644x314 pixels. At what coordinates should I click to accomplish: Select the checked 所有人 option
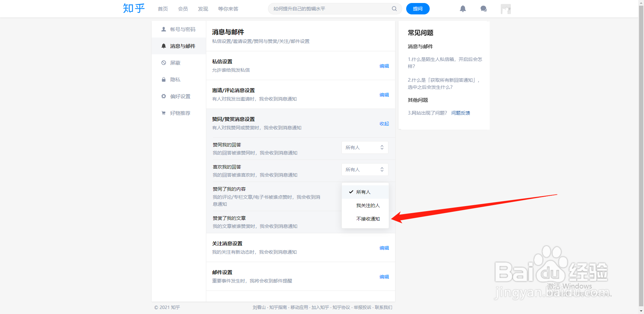364,192
